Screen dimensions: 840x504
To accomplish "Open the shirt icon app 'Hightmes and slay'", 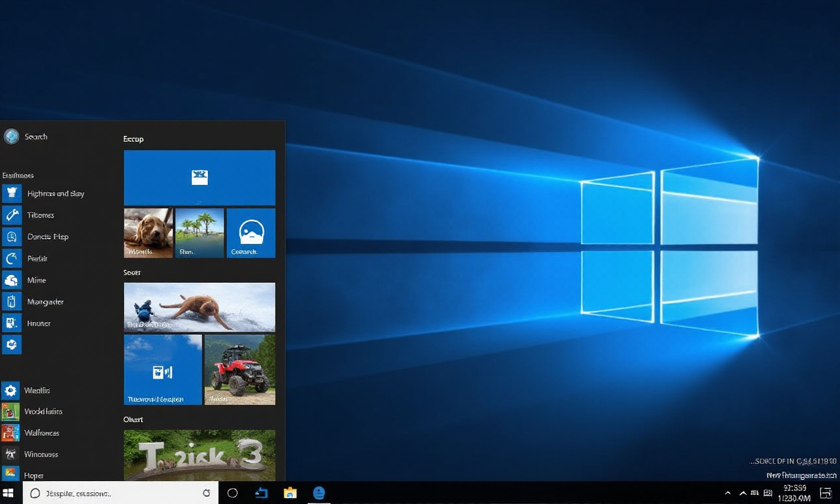I will (56, 194).
